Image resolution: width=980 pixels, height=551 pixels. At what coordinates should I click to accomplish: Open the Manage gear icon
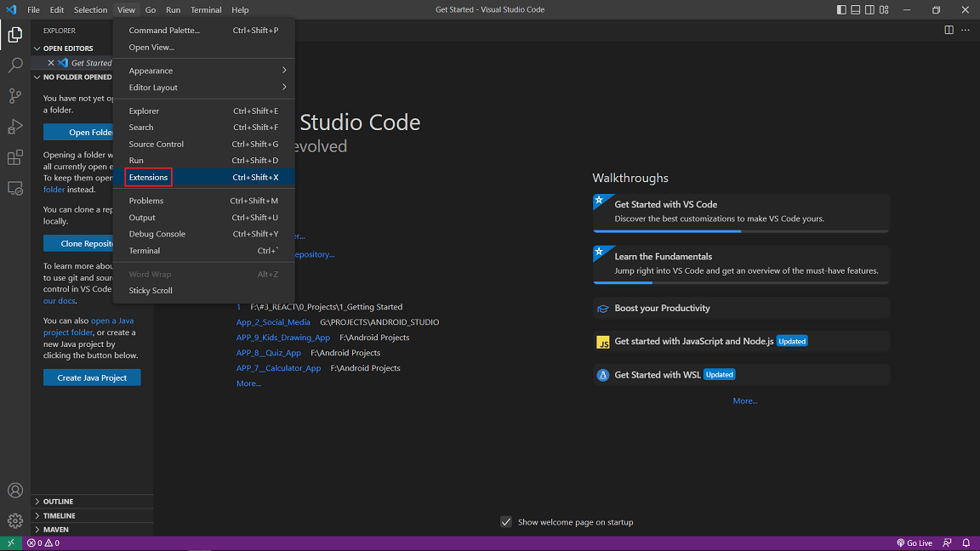pos(15,520)
